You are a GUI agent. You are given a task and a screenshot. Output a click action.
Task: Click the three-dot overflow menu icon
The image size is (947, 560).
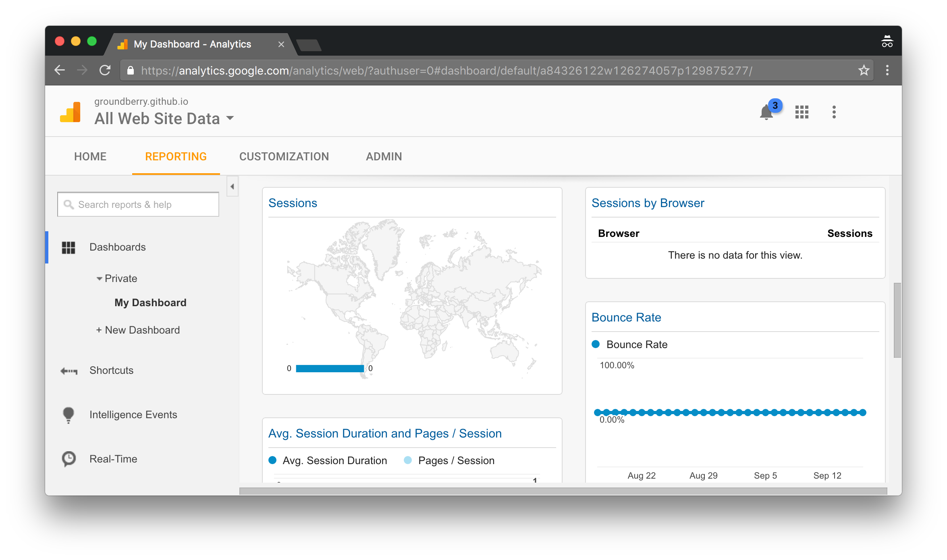tap(833, 112)
